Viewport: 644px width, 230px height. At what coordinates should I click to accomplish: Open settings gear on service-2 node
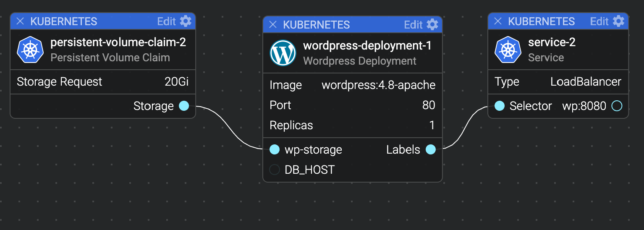tap(618, 21)
